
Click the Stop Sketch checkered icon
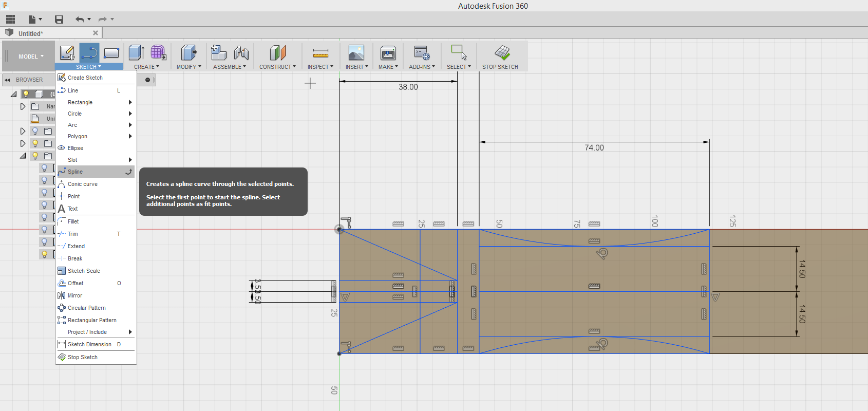pos(502,52)
